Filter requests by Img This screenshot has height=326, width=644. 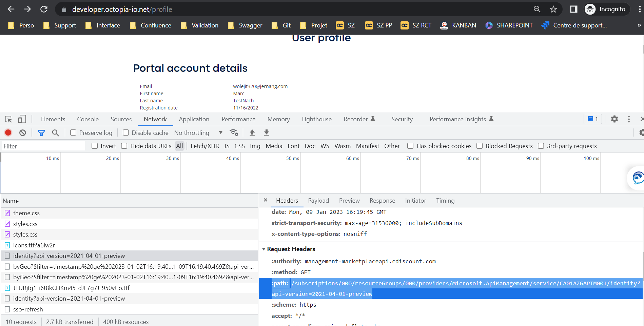(x=255, y=146)
